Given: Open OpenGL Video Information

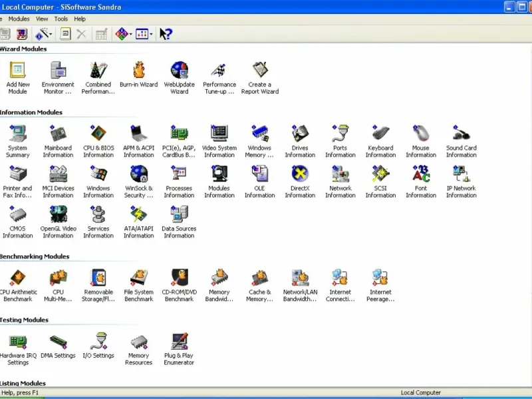Looking at the screenshot, I should pos(58,222).
